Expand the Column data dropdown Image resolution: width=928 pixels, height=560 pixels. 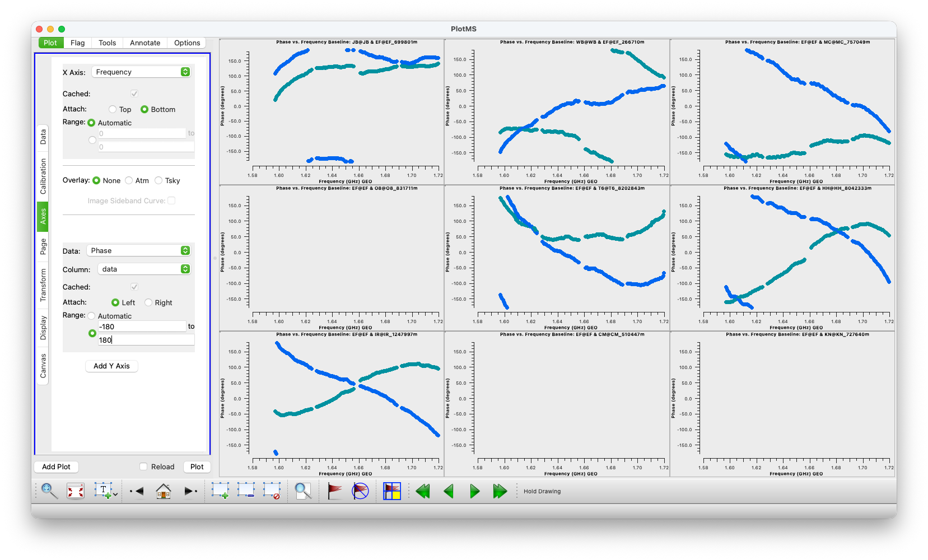click(144, 269)
